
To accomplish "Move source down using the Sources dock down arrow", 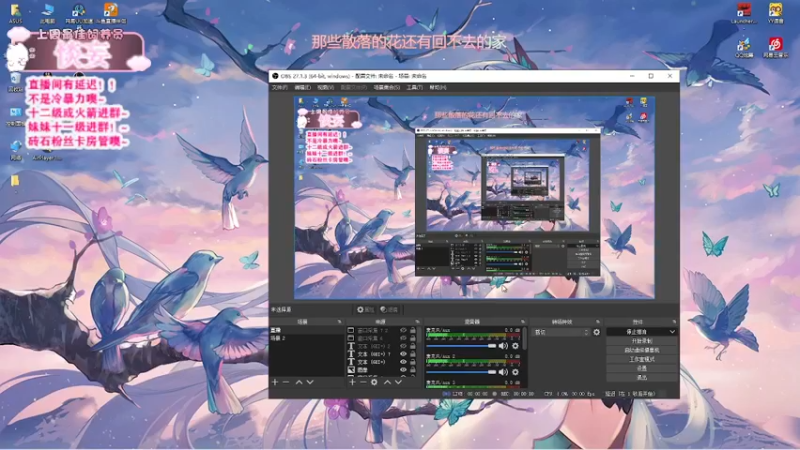I will coord(398,382).
